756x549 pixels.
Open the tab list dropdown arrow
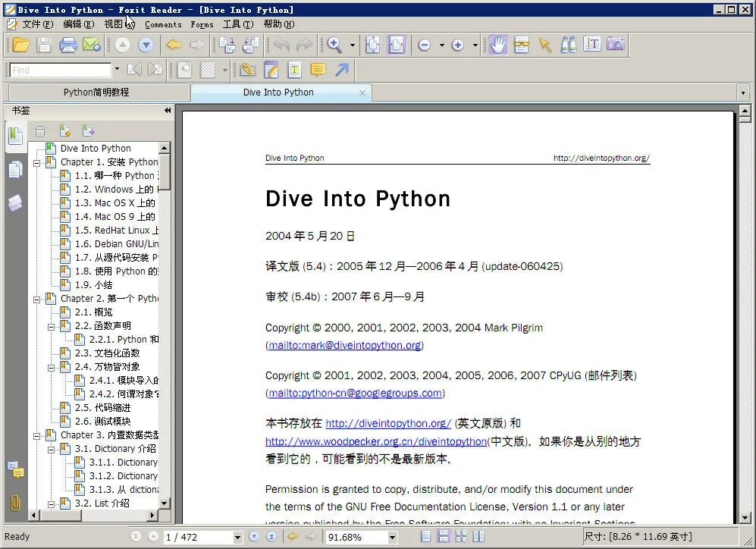coord(743,93)
